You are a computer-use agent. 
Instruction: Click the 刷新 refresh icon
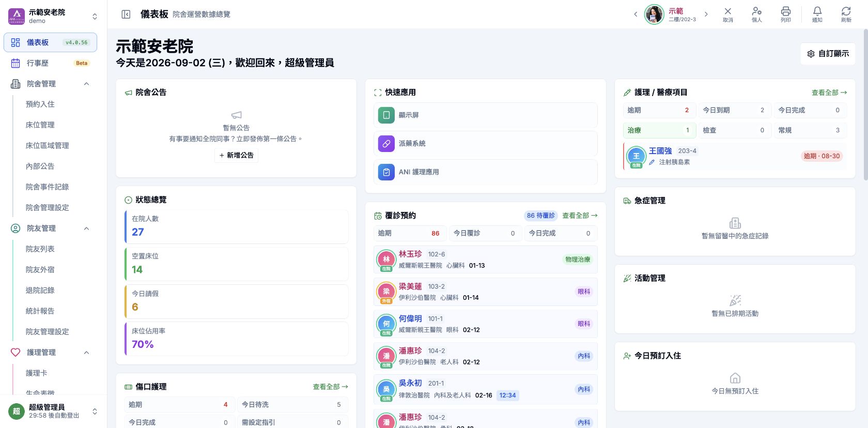point(846,14)
